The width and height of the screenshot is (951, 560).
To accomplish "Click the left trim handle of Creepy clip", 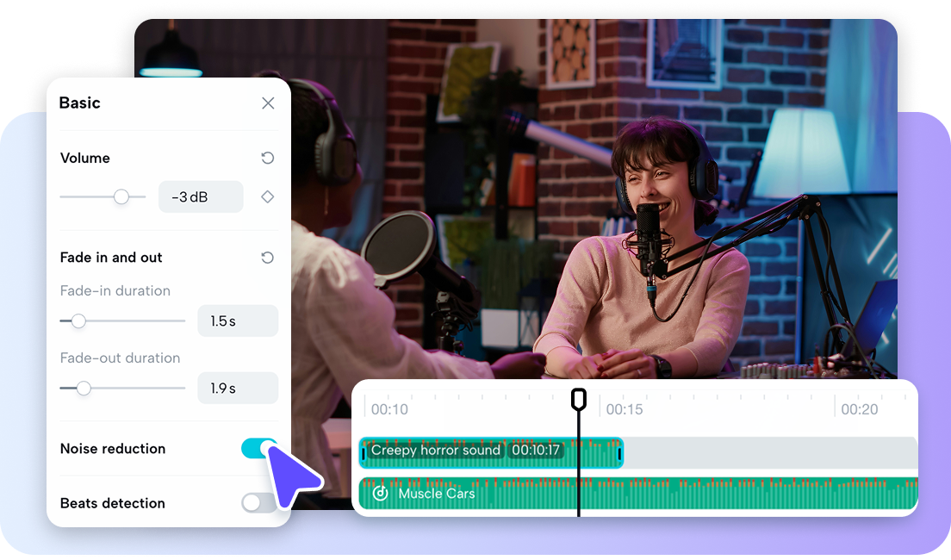I will (364, 454).
